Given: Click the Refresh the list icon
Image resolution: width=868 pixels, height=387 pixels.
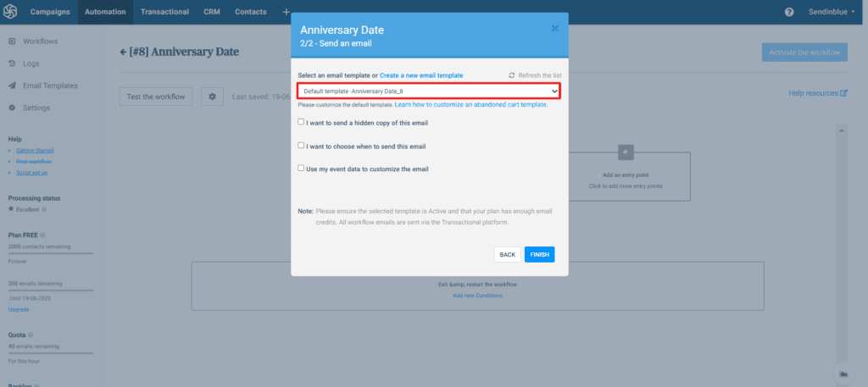Looking at the screenshot, I should (512, 75).
